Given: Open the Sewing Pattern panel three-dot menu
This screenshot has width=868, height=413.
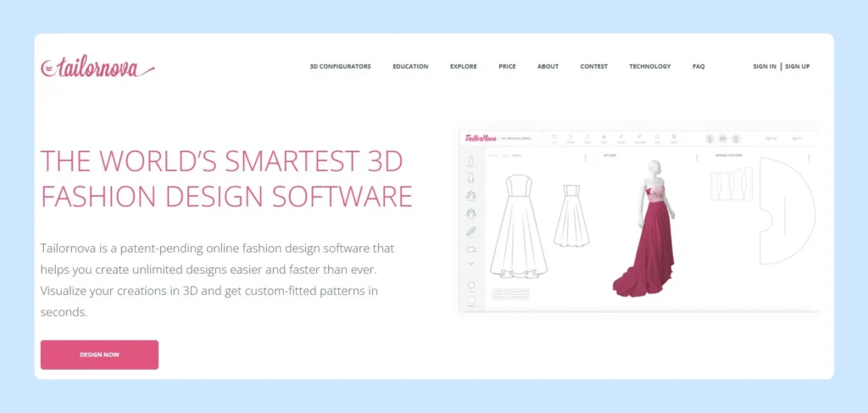Looking at the screenshot, I should 809,158.
